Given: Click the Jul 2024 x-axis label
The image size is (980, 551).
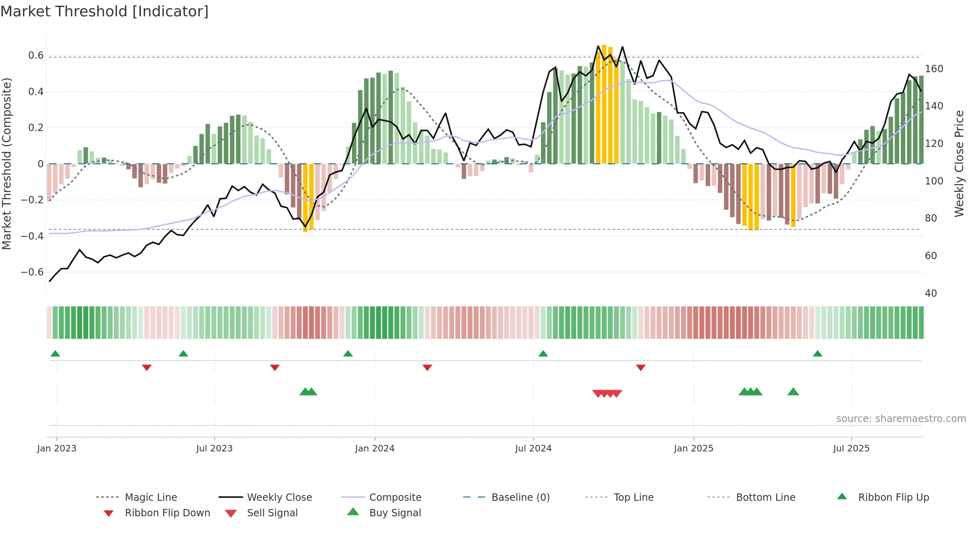Looking at the screenshot, I should (x=533, y=448).
